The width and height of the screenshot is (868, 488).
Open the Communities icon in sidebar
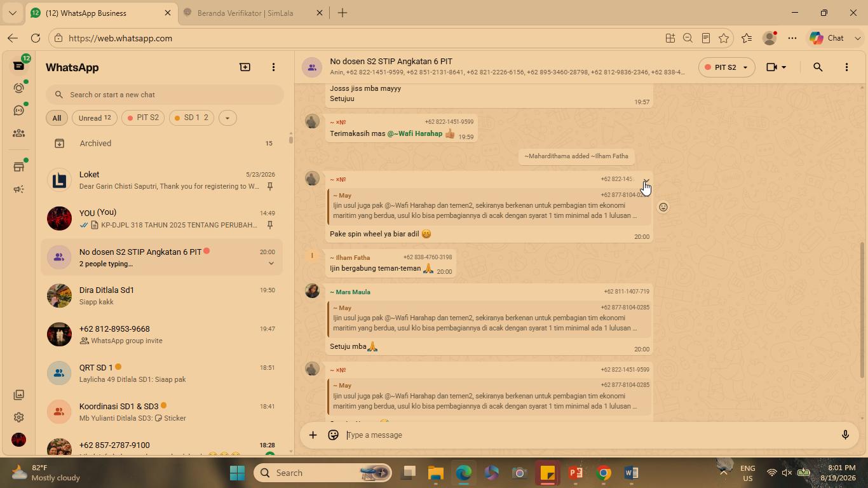tap(18, 133)
